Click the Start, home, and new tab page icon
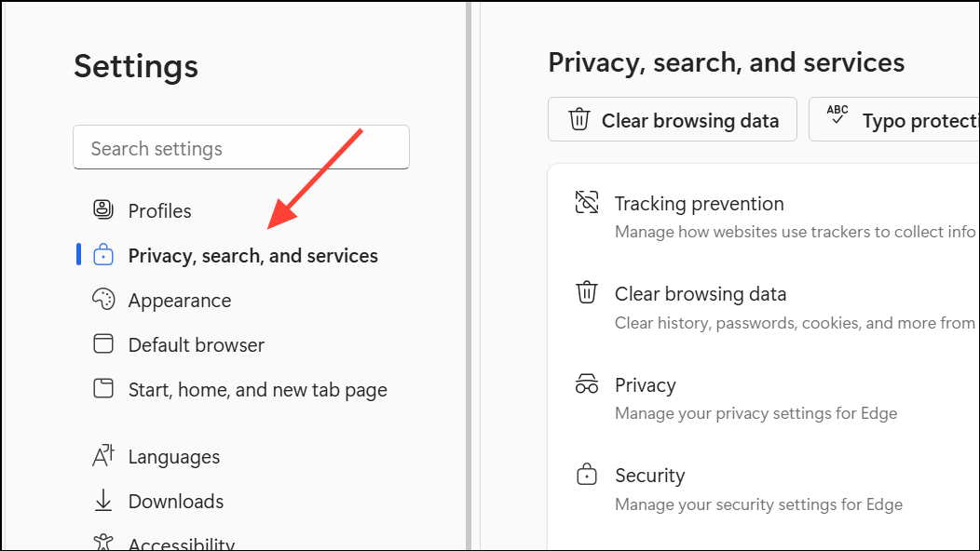980x551 pixels. tap(103, 388)
